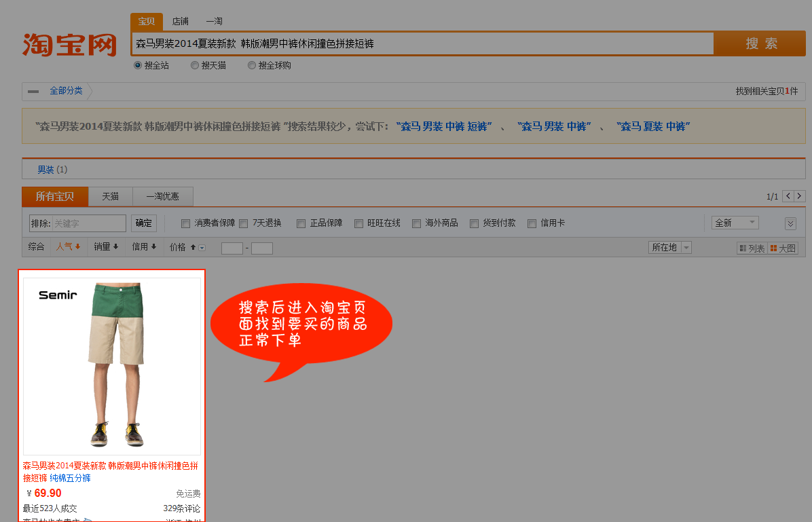This screenshot has height=522, width=812.
Task: Expand the 价格 sort options arrow
Action: (202, 248)
